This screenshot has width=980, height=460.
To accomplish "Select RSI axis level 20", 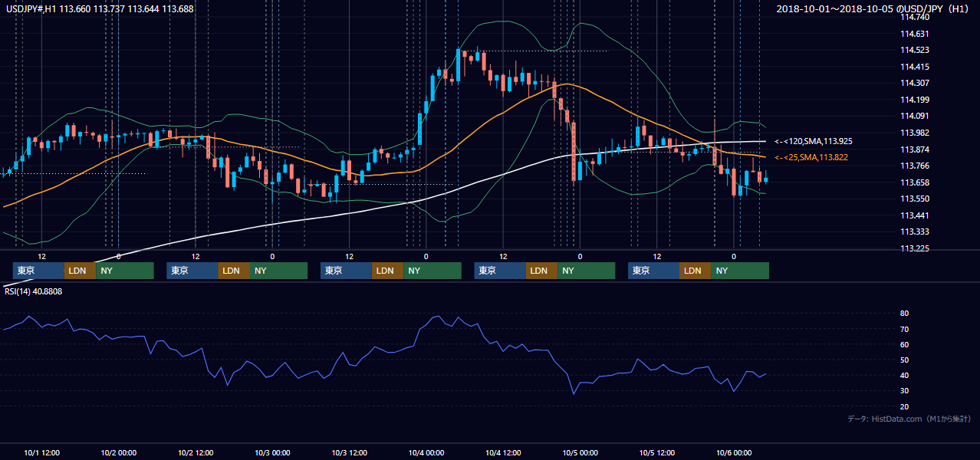I will [x=904, y=406].
